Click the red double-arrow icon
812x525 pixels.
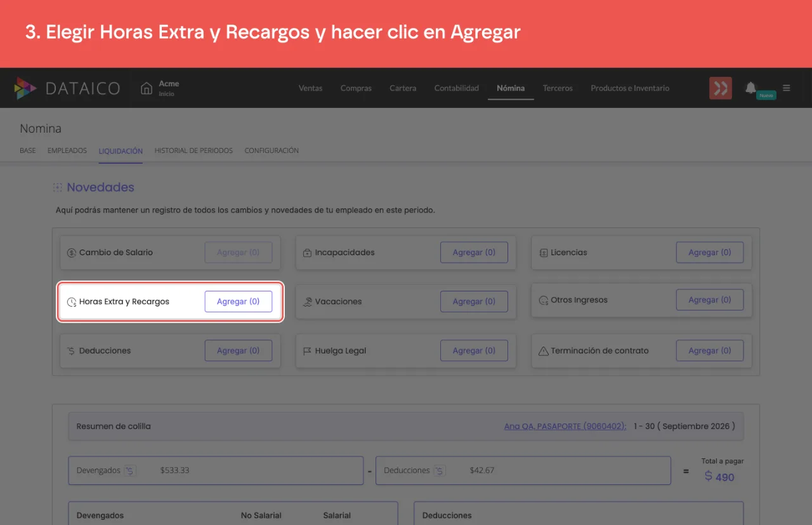point(721,88)
